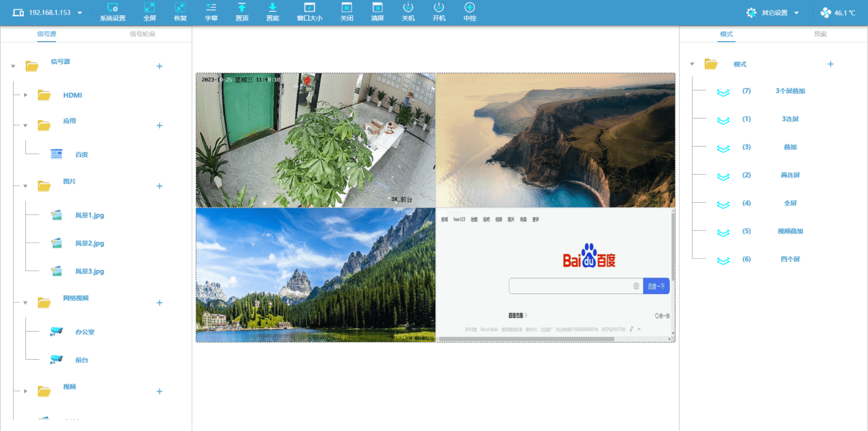Open the 192.168.1.153 device dropdown
This screenshot has height=431, width=868.
[x=48, y=13]
